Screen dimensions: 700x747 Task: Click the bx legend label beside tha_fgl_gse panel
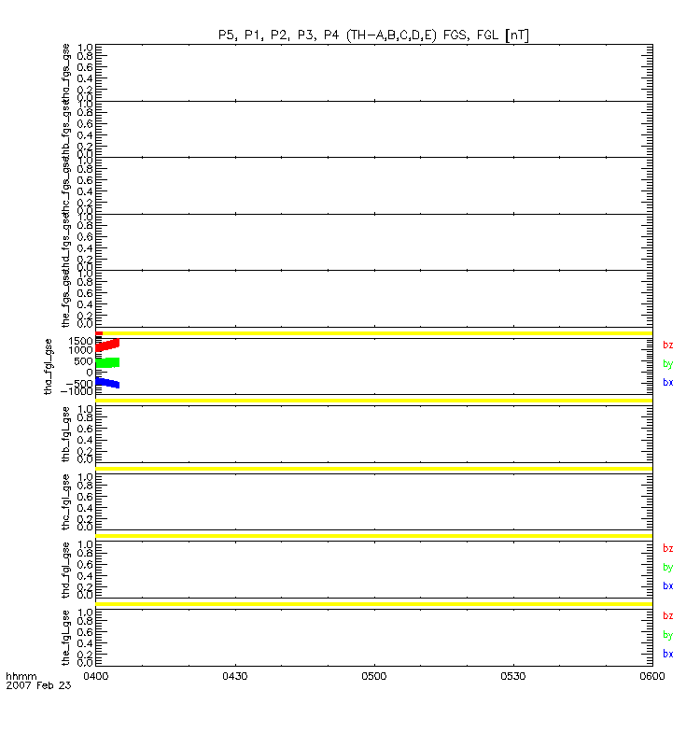667,382
